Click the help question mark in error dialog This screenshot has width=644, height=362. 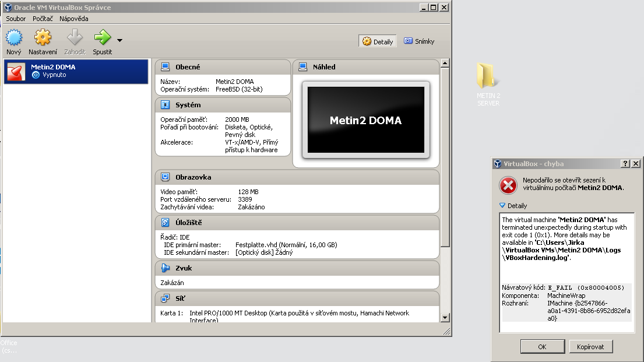(625, 164)
